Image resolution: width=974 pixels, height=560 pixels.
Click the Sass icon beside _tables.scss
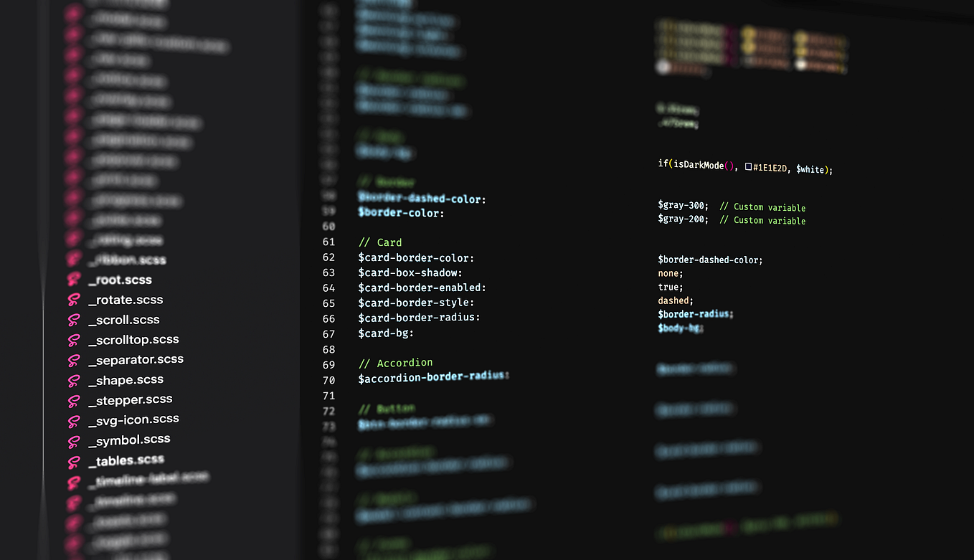[75, 460]
